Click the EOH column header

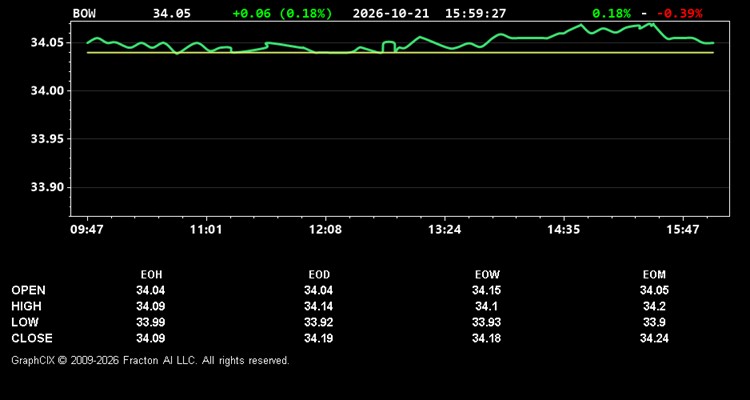point(151,275)
